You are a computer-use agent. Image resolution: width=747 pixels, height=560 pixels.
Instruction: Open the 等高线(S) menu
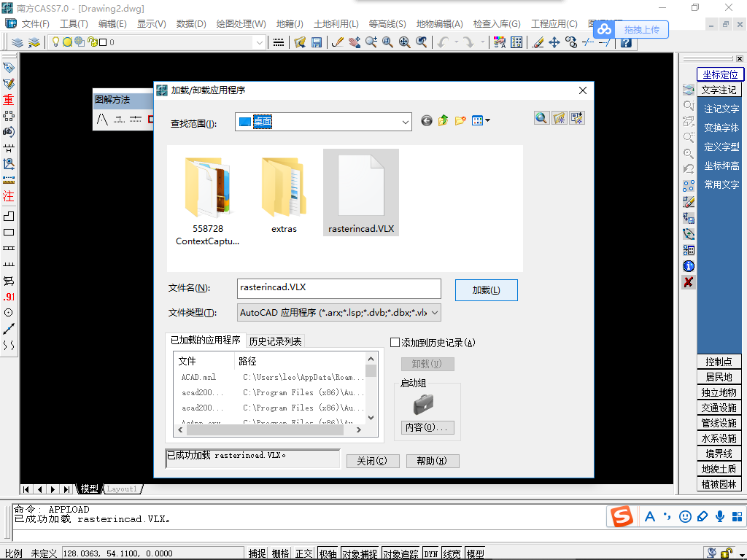(387, 24)
